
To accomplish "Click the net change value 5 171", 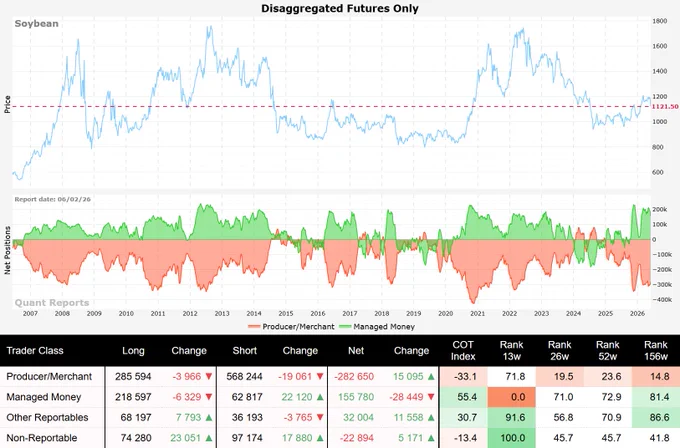I will point(411,438).
